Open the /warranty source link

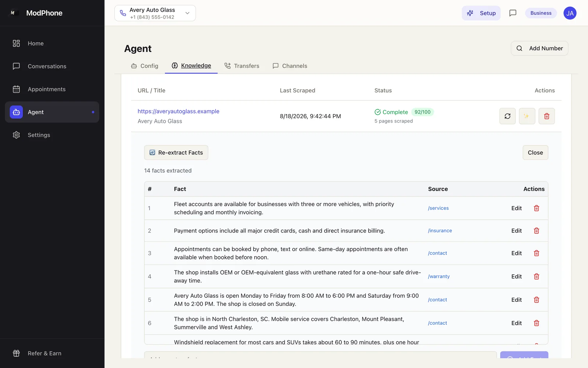439,276
